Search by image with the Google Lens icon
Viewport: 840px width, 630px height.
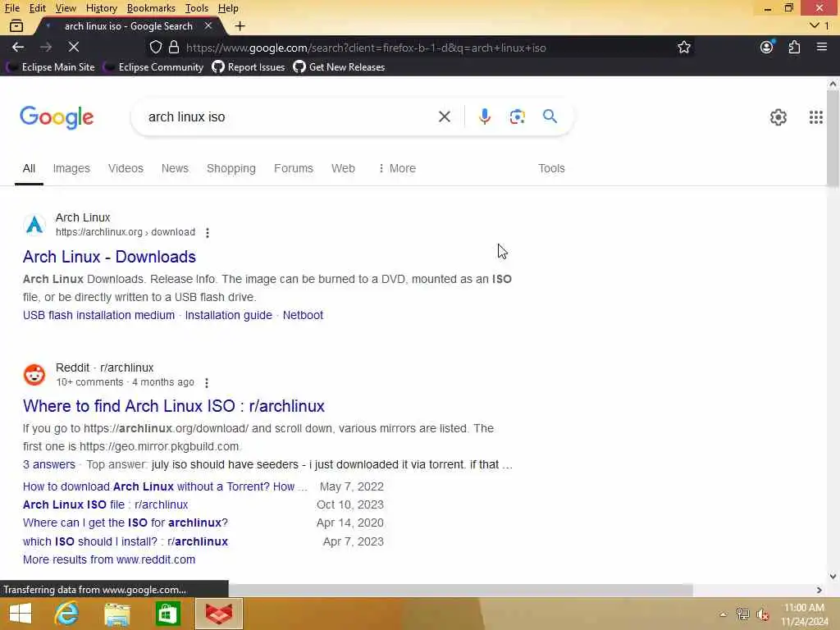[x=517, y=116]
